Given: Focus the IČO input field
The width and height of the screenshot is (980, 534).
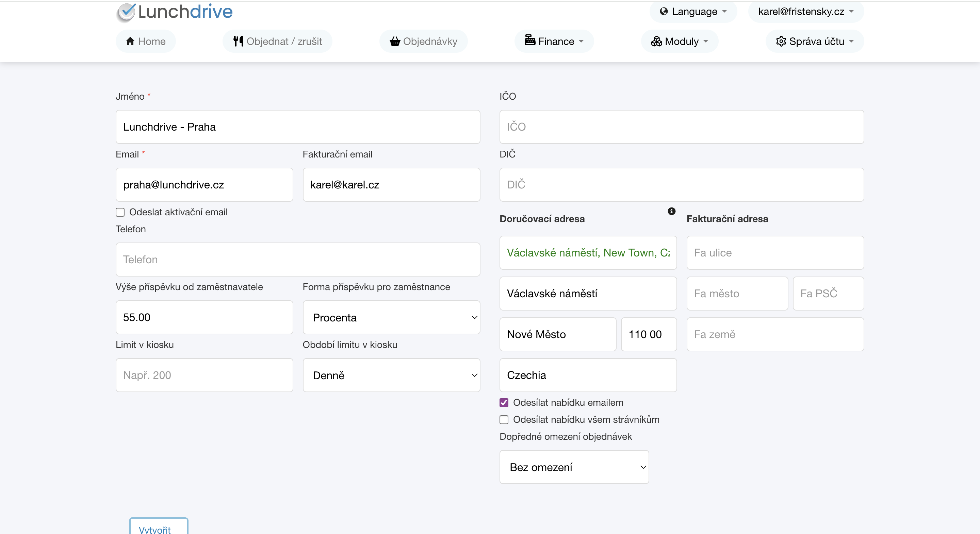Looking at the screenshot, I should (x=681, y=127).
